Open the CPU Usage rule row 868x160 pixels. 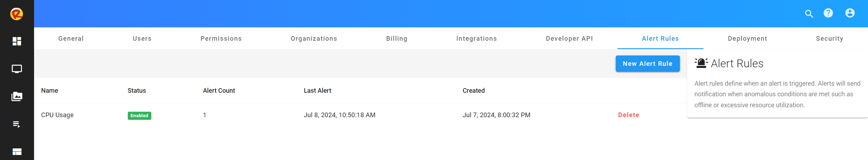click(x=57, y=115)
